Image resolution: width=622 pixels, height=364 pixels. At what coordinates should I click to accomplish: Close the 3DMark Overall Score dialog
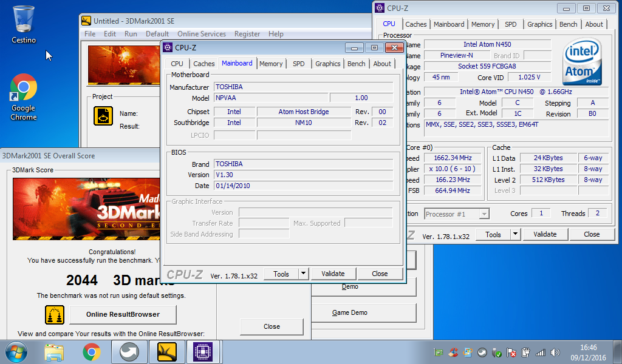[272, 326]
